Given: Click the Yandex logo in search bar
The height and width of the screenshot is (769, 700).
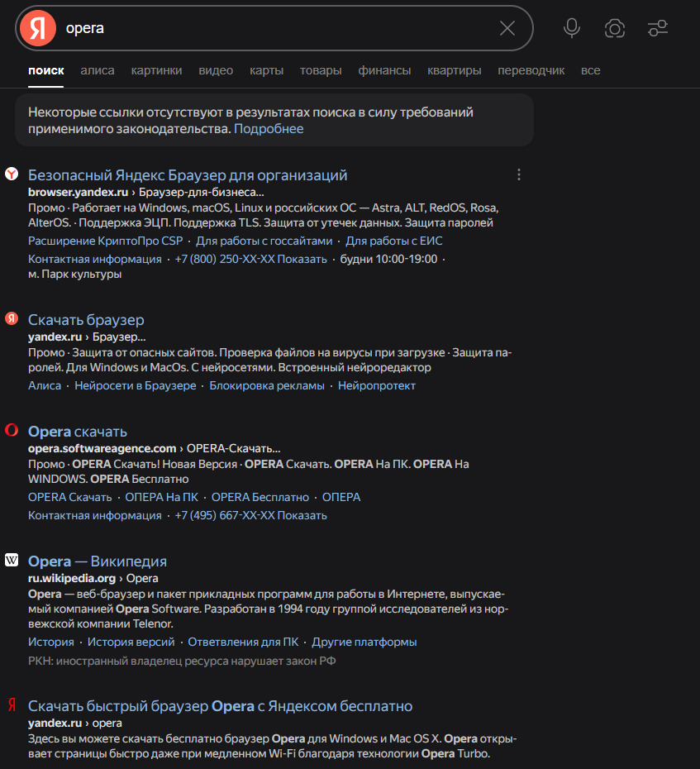Looking at the screenshot, I should coord(38,28).
